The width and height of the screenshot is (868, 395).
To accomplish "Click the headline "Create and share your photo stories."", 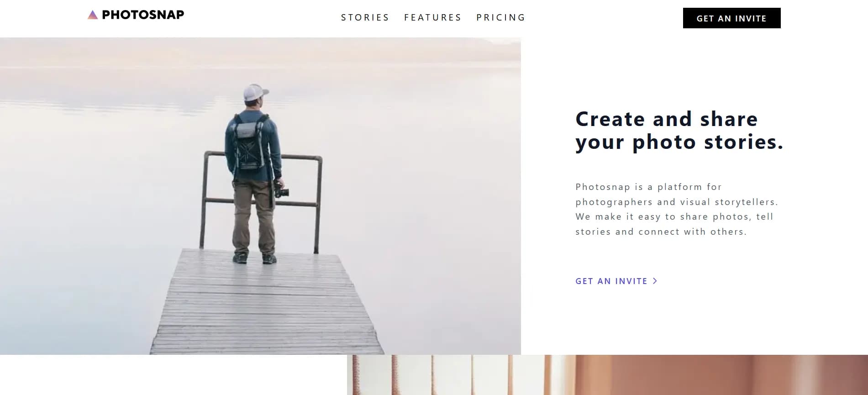I will 679,131.
